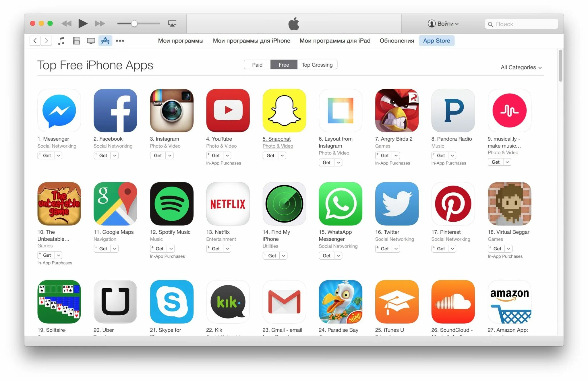Image resolution: width=588 pixels, height=381 pixels.
Task: Click the Get button for Google Maps
Action: coord(102,249)
